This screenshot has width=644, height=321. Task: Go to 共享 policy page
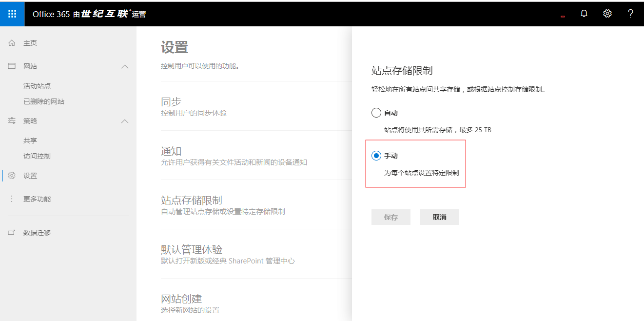click(30, 140)
